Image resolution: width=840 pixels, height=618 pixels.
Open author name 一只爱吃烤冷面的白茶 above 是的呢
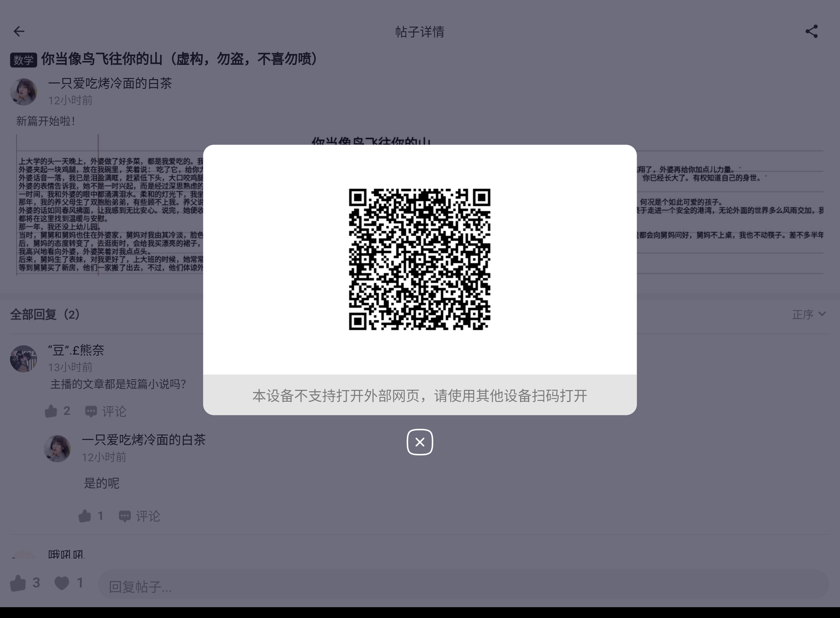[144, 440]
